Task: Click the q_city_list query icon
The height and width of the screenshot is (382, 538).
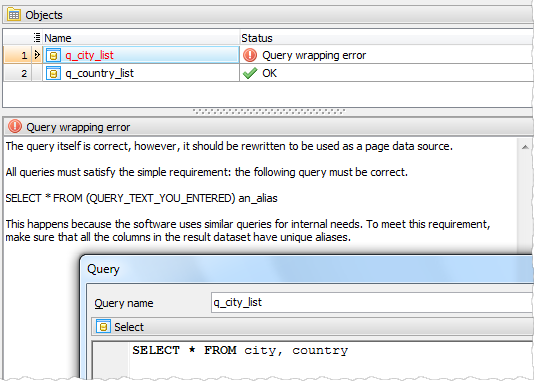Action: (x=53, y=55)
